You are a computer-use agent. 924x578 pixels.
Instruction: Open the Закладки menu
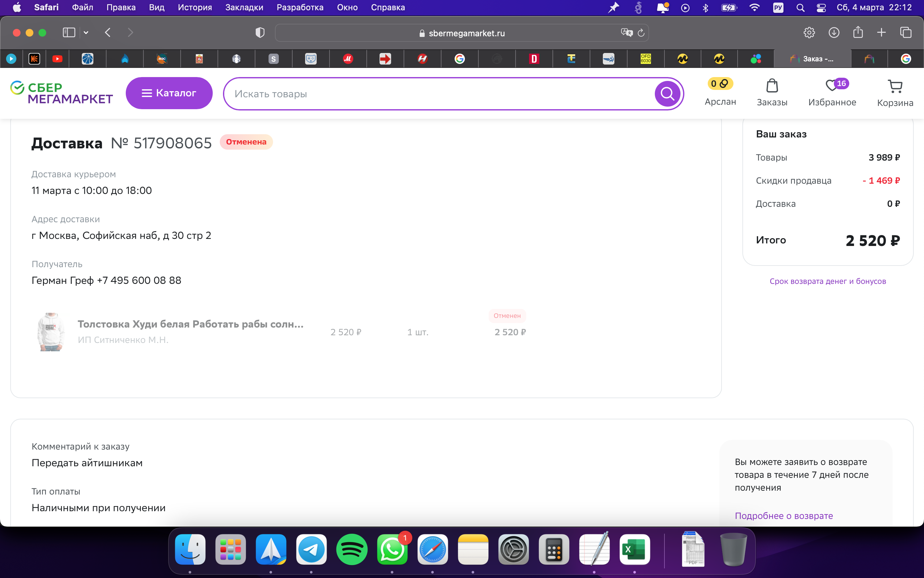244,8
